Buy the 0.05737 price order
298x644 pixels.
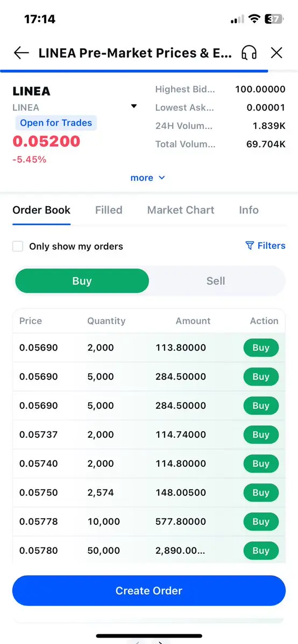[261, 435]
